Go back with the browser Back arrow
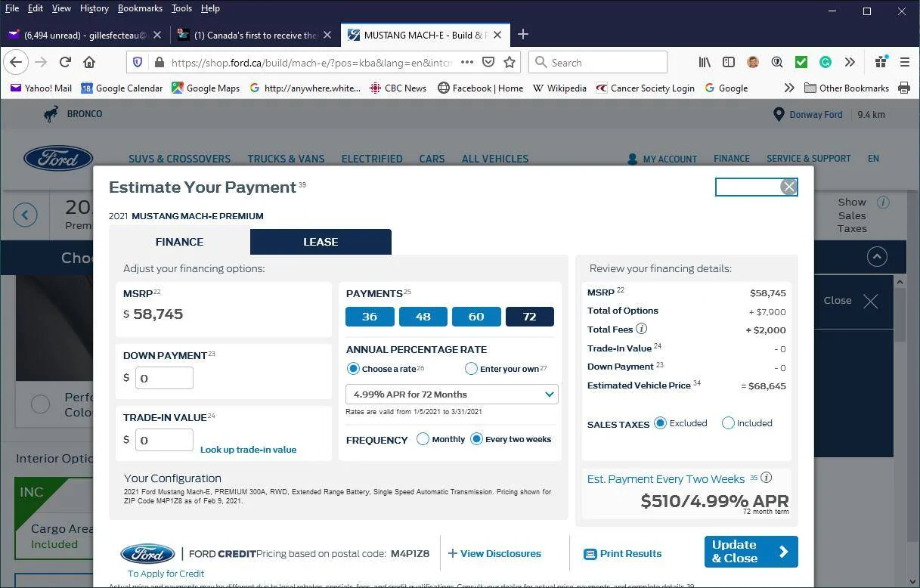Image resolution: width=920 pixels, height=588 pixels. pyautogui.click(x=16, y=62)
